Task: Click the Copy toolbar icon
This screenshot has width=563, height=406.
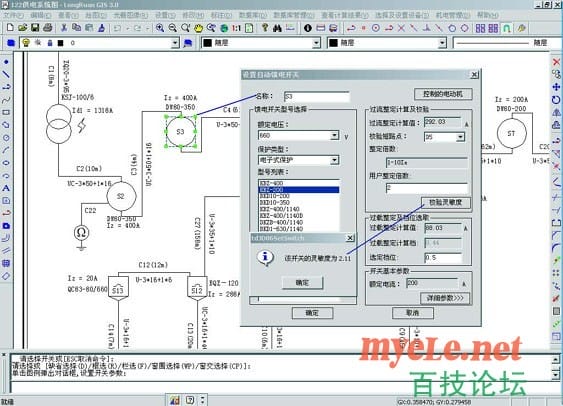Action: (76, 28)
